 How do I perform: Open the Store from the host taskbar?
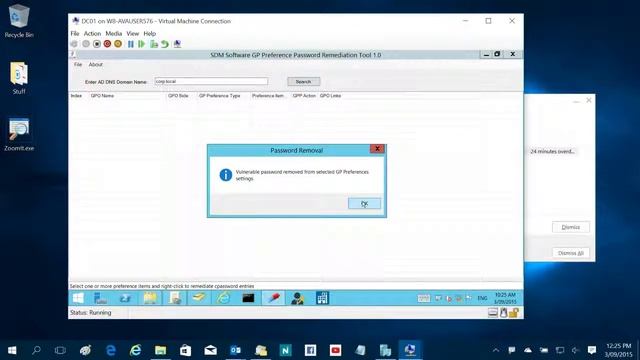[185, 350]
